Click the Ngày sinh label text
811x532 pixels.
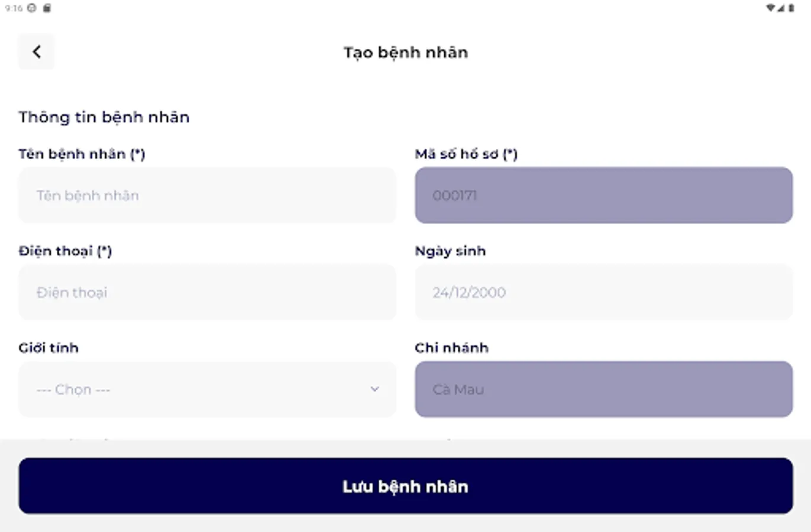450,251
